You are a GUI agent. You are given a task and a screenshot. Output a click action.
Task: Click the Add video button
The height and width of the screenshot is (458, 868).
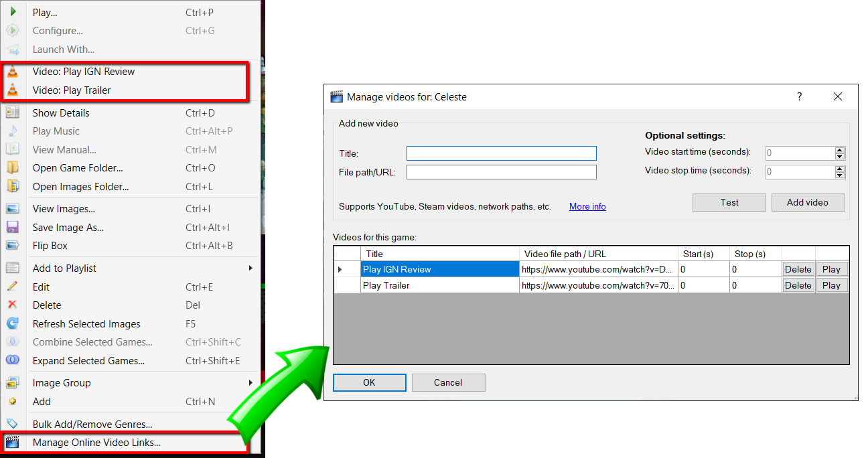click(808, 202)
